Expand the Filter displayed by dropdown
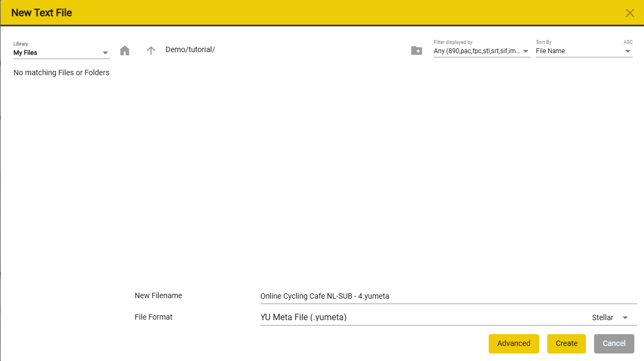The width and height of the screenshot is (644, 361). coord(482,51)
